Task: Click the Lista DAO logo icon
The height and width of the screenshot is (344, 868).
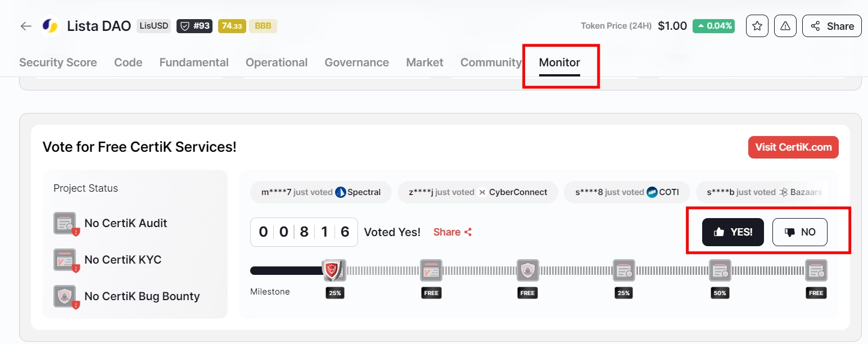Action: pos(50,26)
